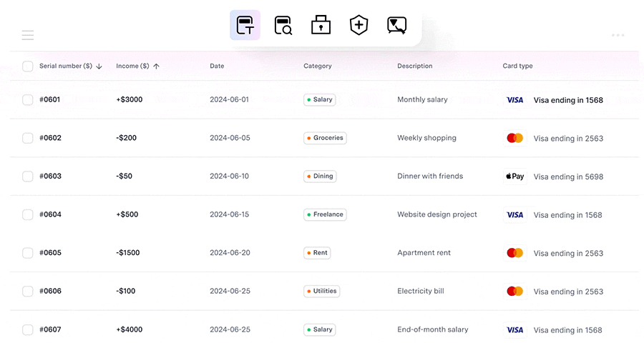The image size is (644, 343).
Task: Check the box for row #0601
Action: pos(27,100)
